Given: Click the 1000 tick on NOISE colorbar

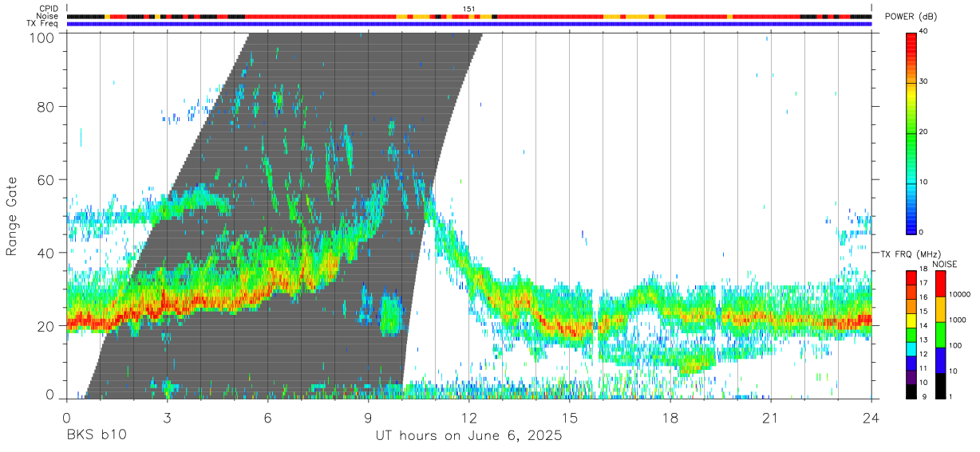Looking at the screenshot, I should [957, 320].
